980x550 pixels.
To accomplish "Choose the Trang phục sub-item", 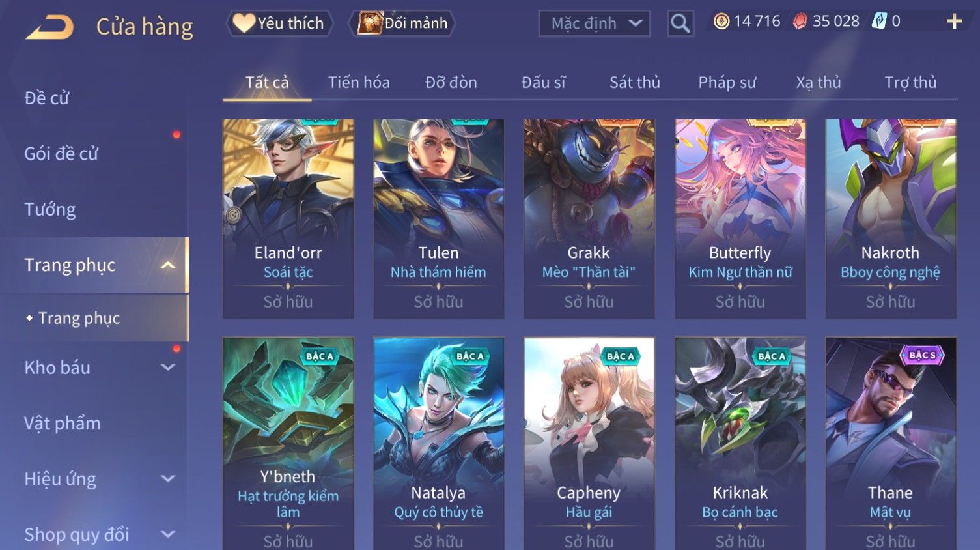I will (x=79, y=318).
